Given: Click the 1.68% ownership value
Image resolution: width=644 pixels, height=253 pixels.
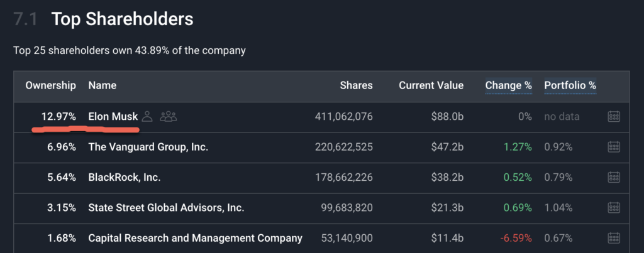Looking at the screenshot, I should [61, 238].
